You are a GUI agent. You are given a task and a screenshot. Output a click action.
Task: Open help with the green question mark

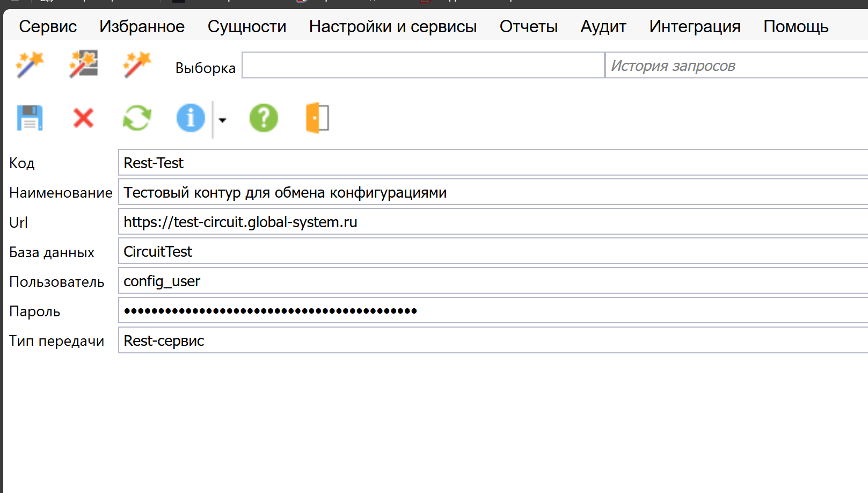tap(264, 118)
